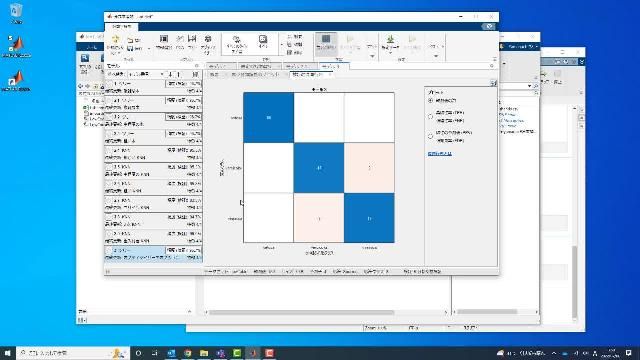Click the delete model icon in the Models panel

pyautogui.click(x=196, y=74)
